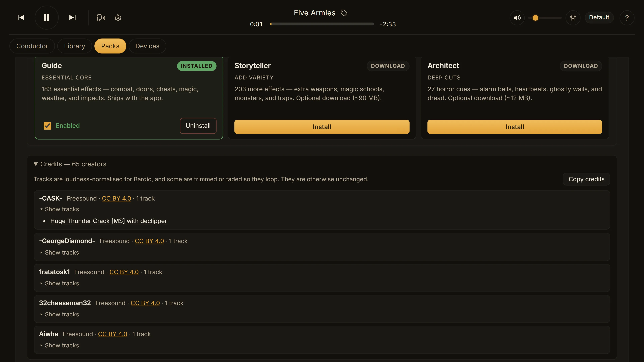Install the Storyteller pack
Viewport: 644px width, 362px height.
click(322, 127)
